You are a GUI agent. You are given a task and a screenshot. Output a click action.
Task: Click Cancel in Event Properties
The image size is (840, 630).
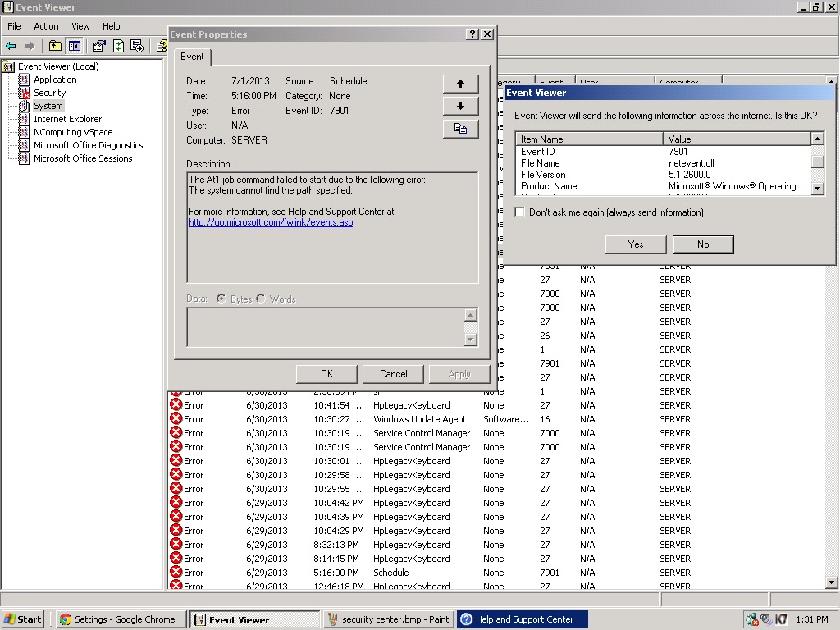(x=393, y=374)
